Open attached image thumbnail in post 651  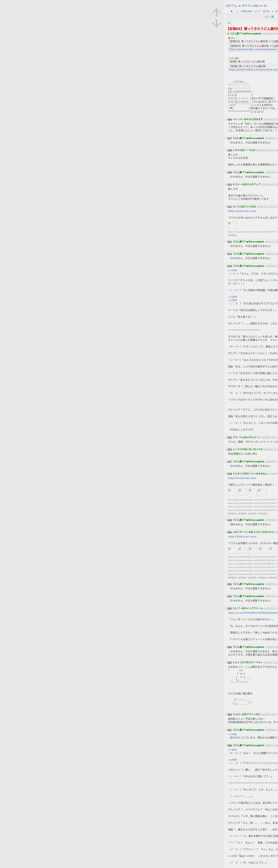pyautogui.click(x=232, y=225)
